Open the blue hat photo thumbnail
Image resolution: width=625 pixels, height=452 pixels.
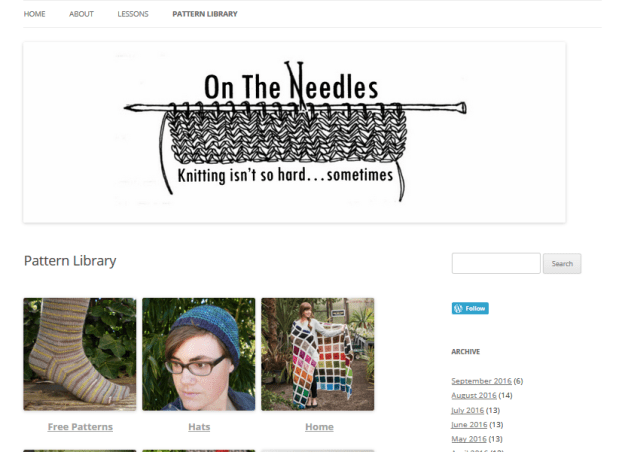(199, 354)
